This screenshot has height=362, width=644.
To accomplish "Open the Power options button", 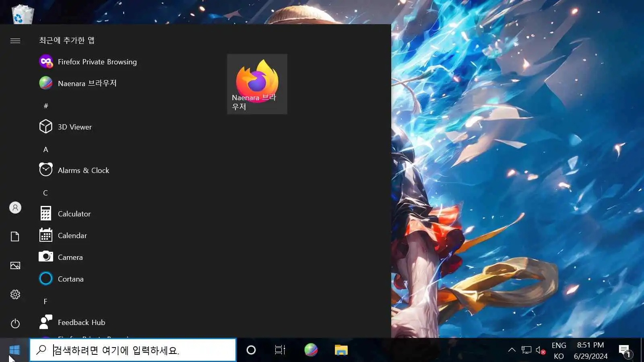I will (15, 323).
